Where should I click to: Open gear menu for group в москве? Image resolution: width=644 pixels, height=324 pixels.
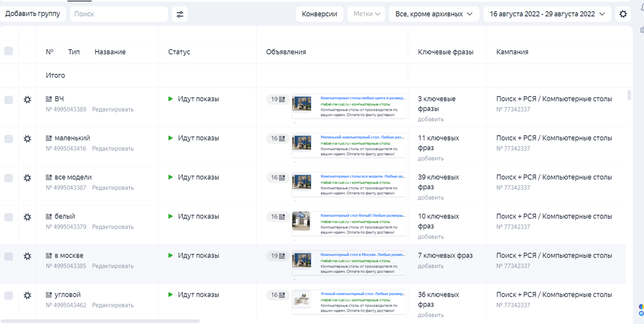pyautogui.click(x=27, y=256)
